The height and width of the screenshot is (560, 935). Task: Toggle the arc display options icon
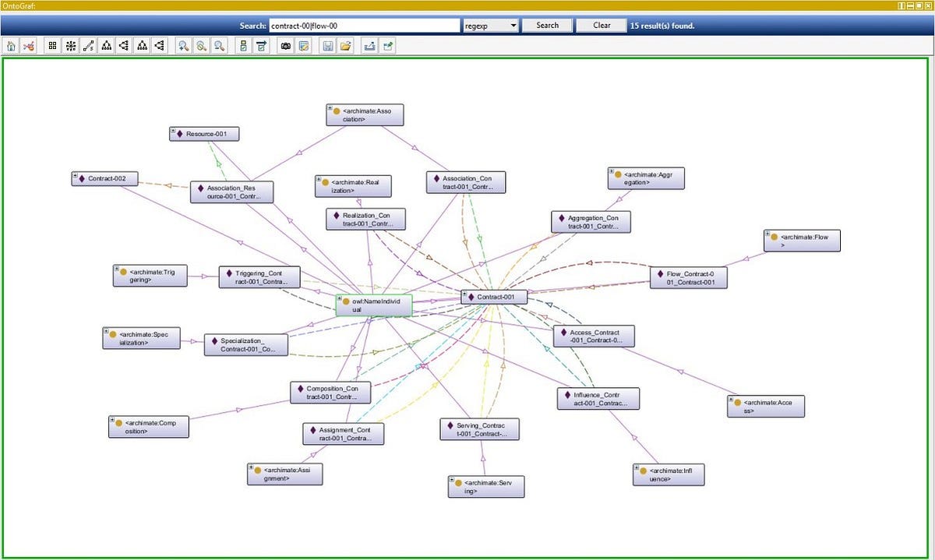(x=260, y=45)
